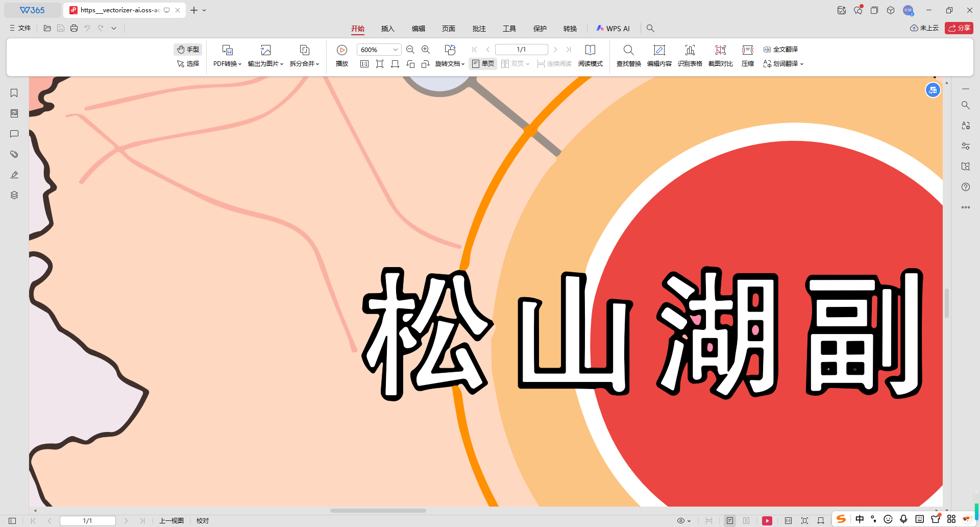This screenshot has height=527, width=980.
Task: Open the 播放 playback mode
Action: (x=341, y=56)
